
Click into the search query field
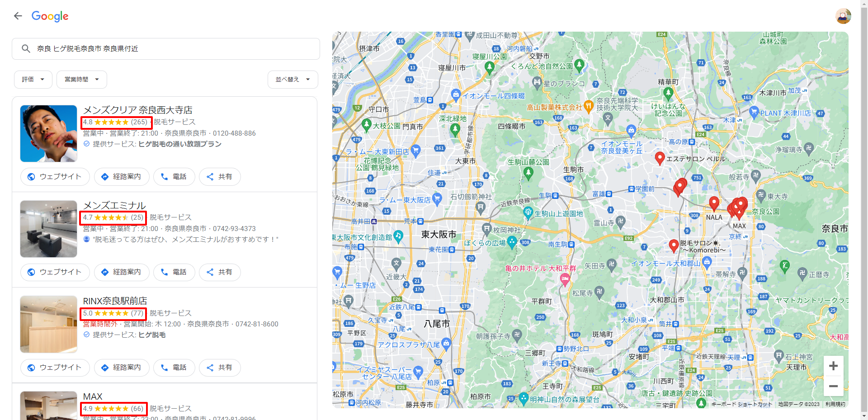pyautogui.click(x=166, y=49)
